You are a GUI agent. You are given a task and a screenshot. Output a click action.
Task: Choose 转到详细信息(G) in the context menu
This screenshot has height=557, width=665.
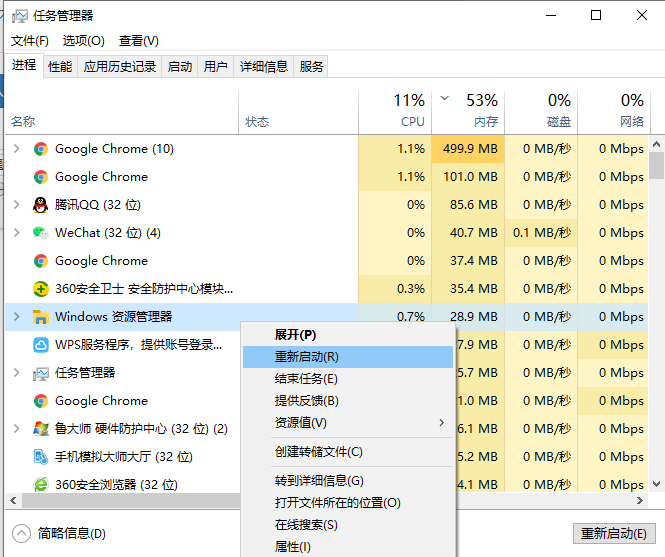[x=348, y=481]
